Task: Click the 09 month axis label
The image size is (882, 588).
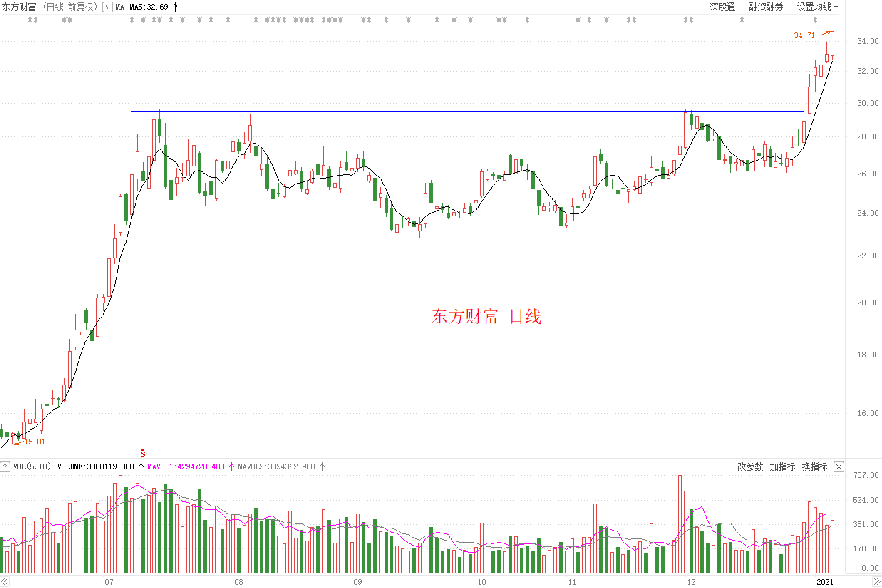Action: point(358,582)
